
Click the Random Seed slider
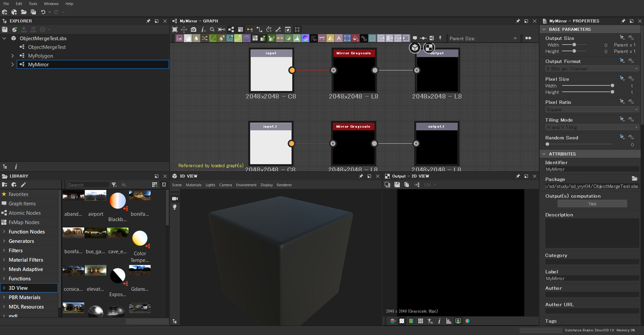tap(580, 144)
